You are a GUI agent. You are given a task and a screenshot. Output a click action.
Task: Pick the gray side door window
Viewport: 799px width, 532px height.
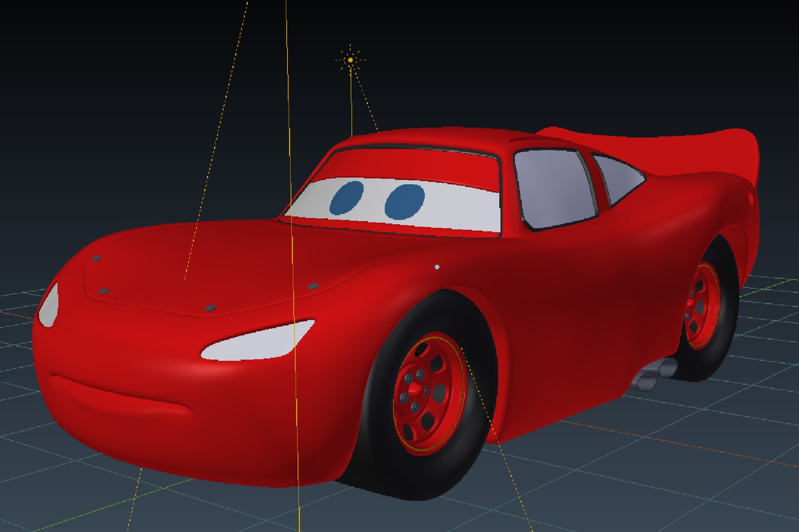[556, 189]
